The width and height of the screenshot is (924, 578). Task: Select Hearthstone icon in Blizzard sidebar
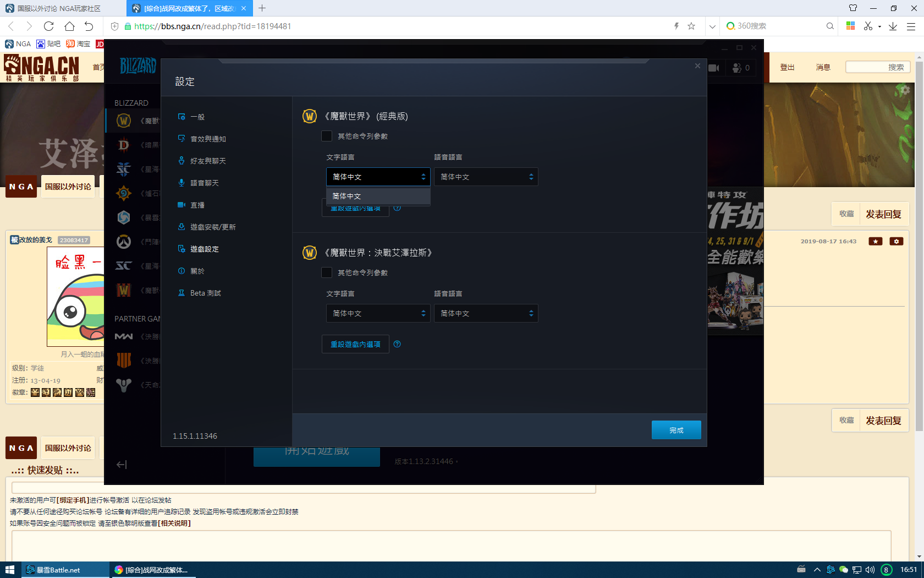[x=124, y=193]
